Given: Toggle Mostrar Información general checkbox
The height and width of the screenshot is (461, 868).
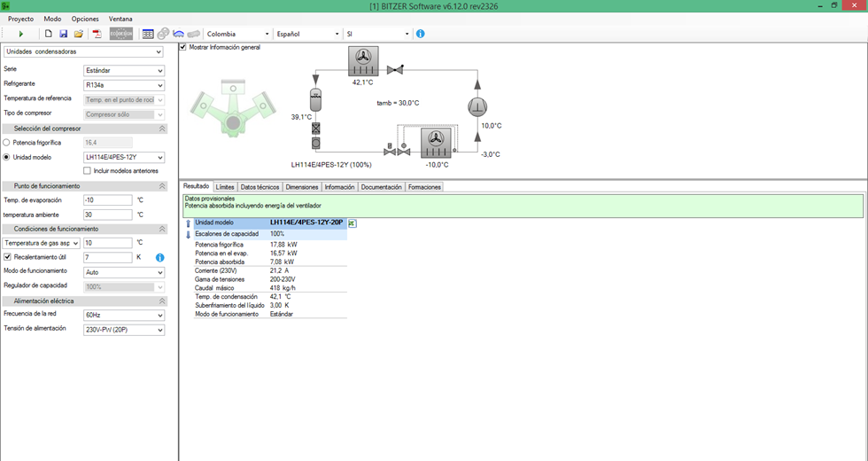Looking at the screenshot, I should point(182,47).
